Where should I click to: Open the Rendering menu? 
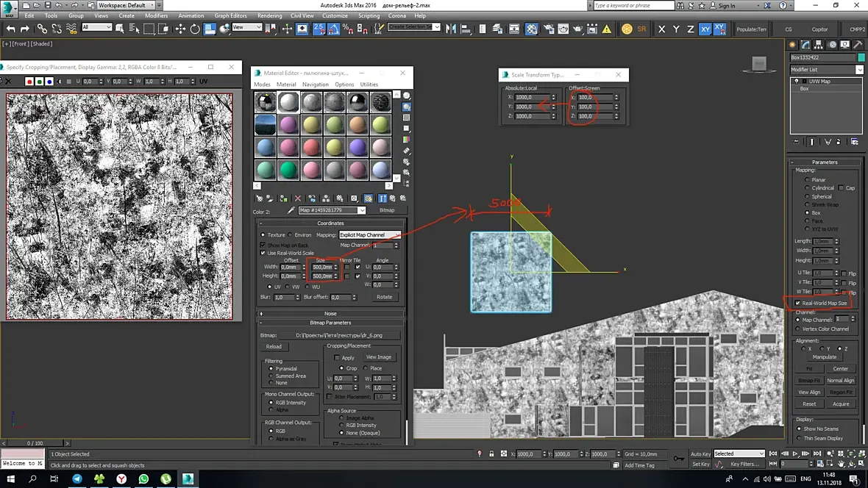269,15
